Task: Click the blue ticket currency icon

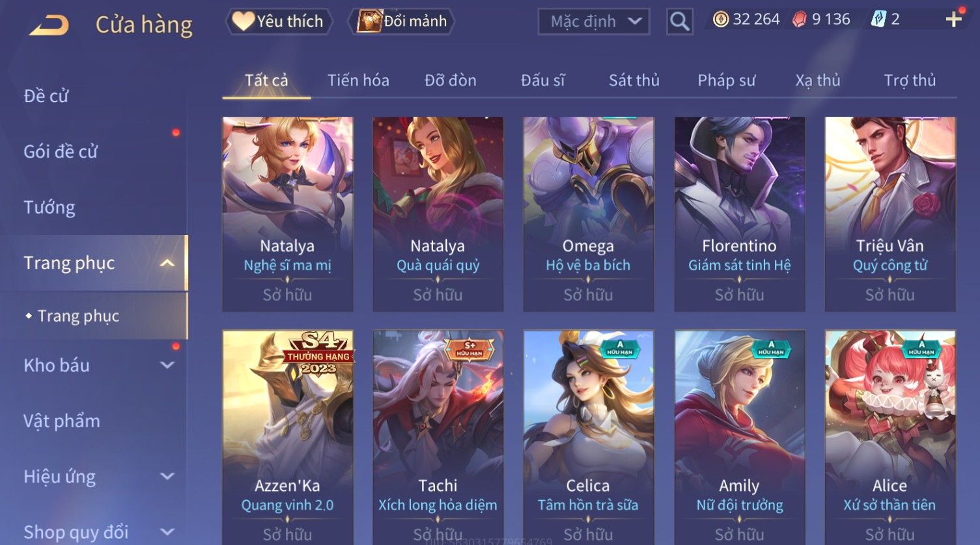Action: 878,20
